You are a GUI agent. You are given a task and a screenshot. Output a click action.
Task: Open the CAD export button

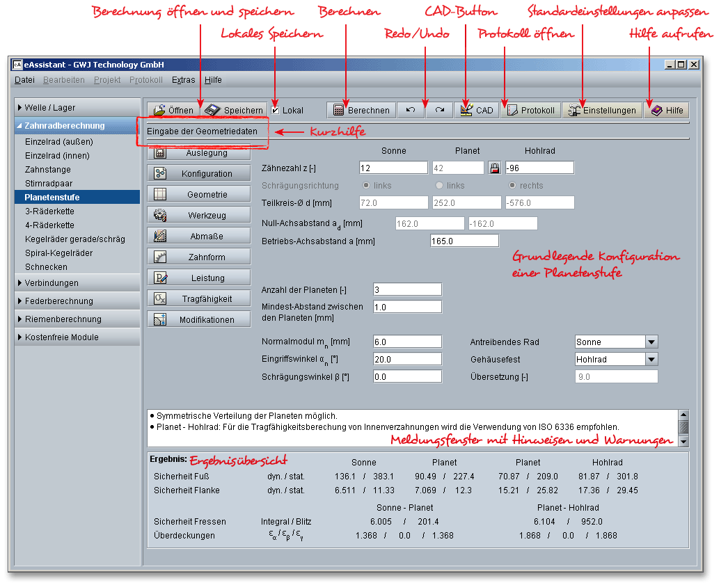click(476, 110)
